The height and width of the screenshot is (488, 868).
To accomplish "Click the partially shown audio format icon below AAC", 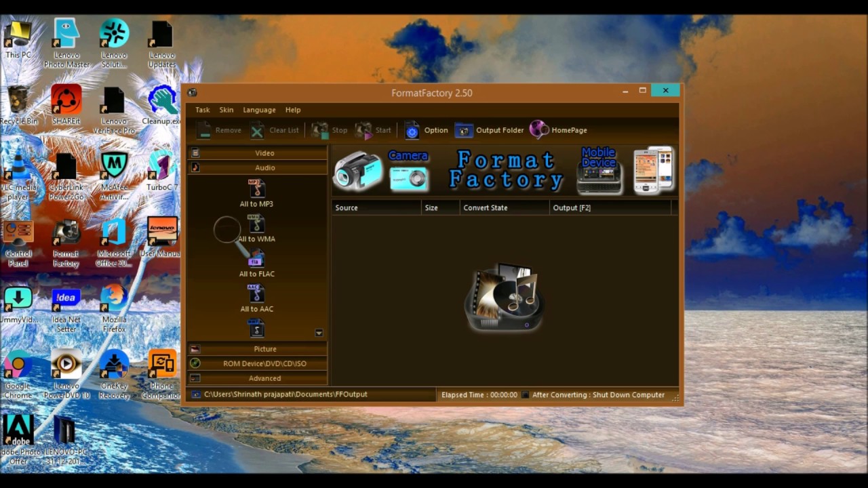I will click(256, 328).
